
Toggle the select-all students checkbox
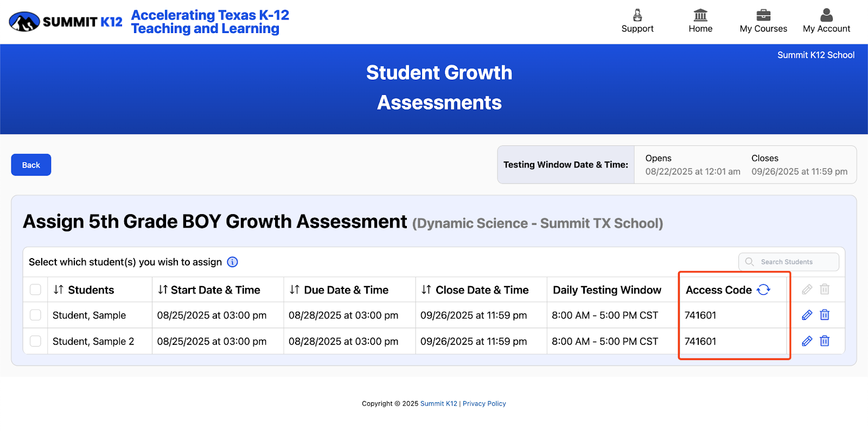35,290
